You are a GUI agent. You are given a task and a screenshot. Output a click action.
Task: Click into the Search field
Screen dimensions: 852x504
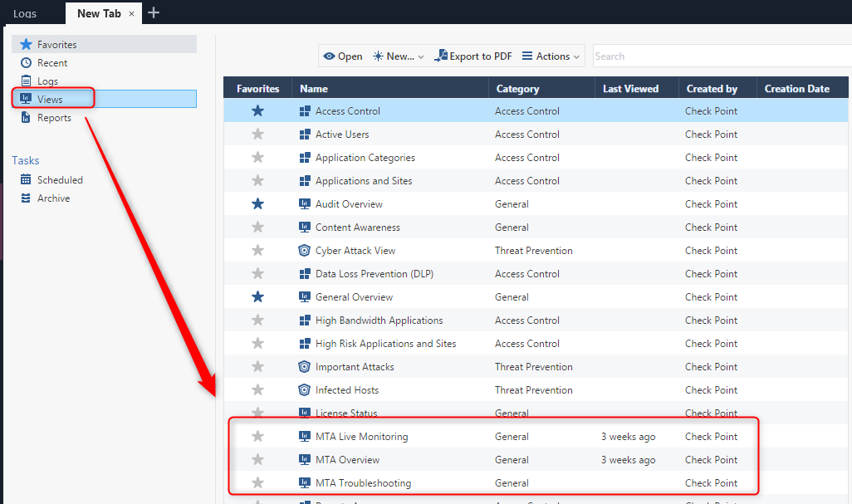(x=722, y=56)
